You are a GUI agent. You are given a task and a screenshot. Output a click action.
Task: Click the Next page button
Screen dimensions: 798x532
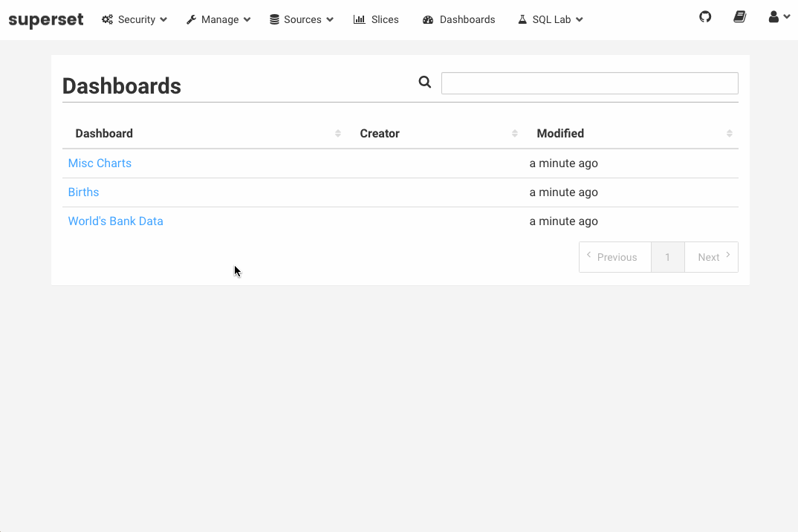click(711, 257)
